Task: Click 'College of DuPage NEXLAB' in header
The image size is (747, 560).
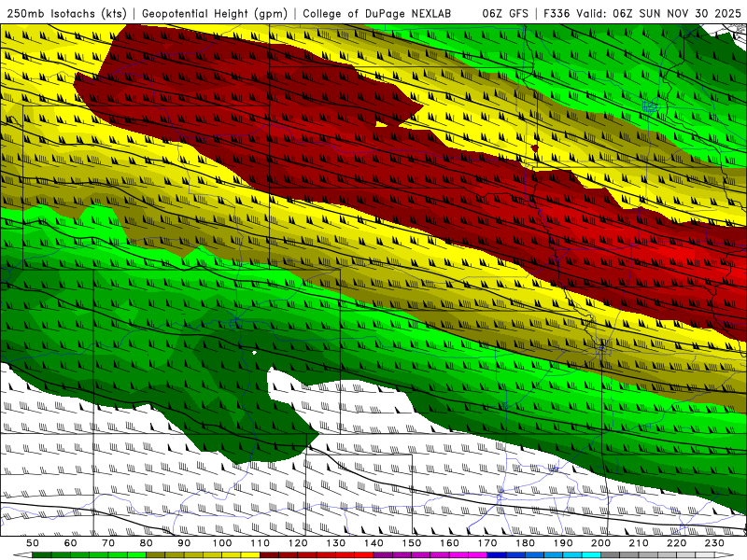Action: pyautogui.click(x=377, y=14)
